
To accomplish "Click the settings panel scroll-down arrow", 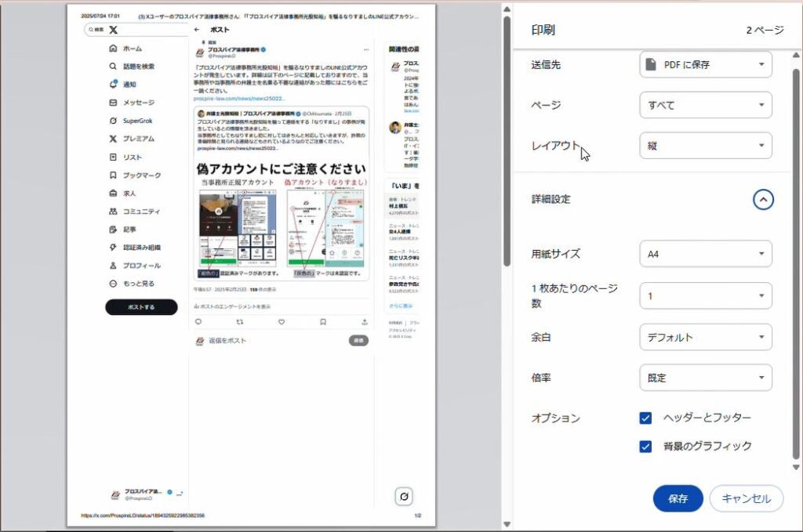I will 796,467.
